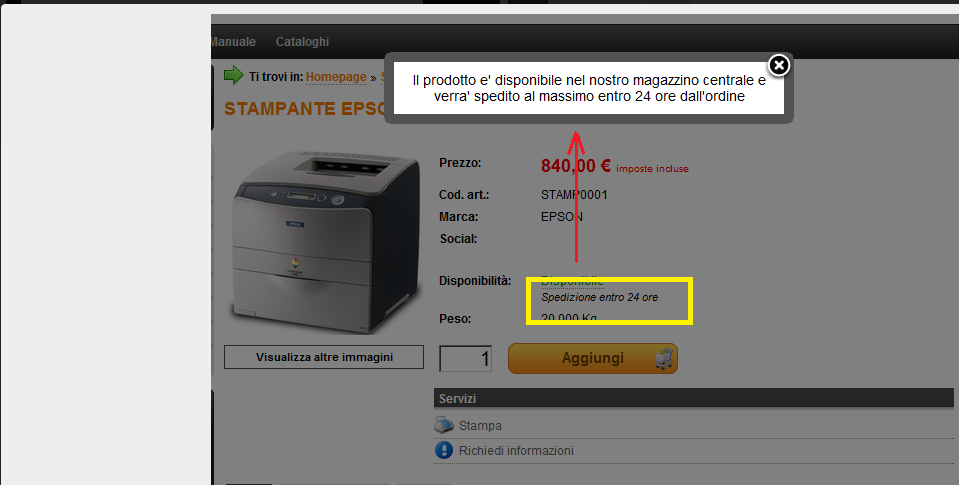
Task: Close the availability info popup
Action: [x=779, y=65]
